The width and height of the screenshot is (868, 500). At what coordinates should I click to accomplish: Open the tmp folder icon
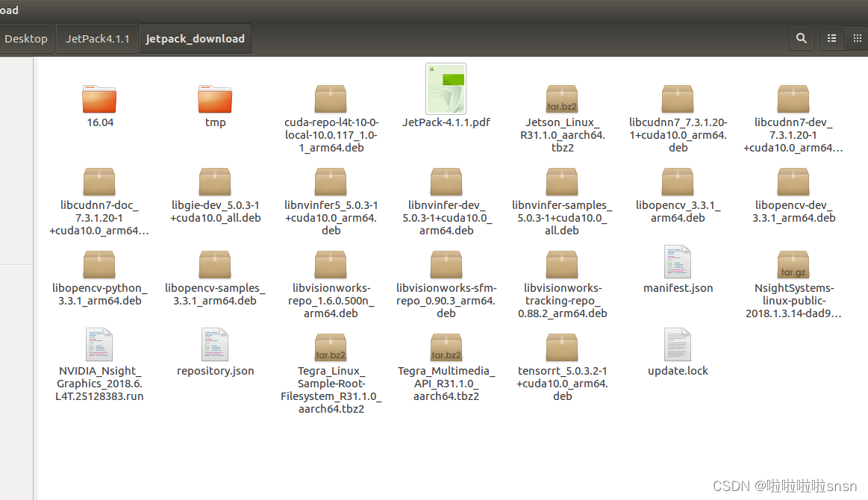coord(215,99)
